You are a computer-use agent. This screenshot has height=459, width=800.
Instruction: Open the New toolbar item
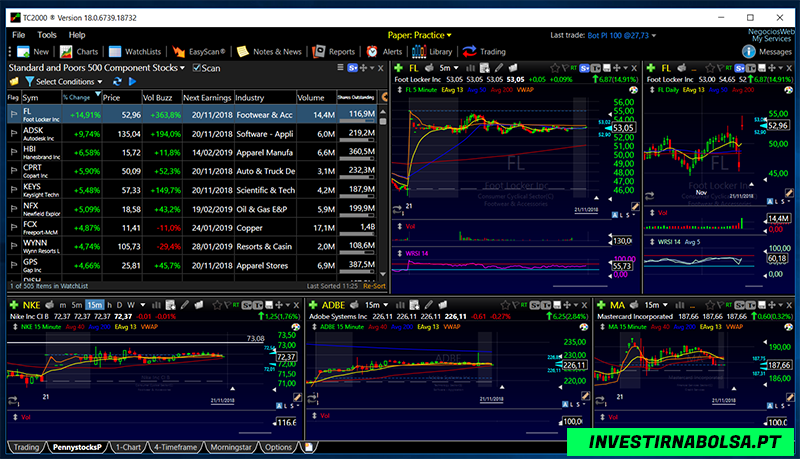click(x=33, y=52)
